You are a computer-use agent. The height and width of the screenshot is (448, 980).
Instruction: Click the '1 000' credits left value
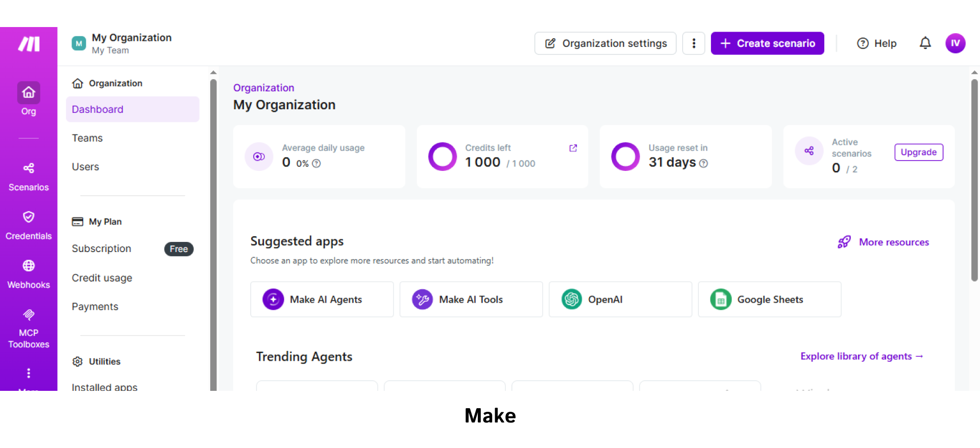483,162
